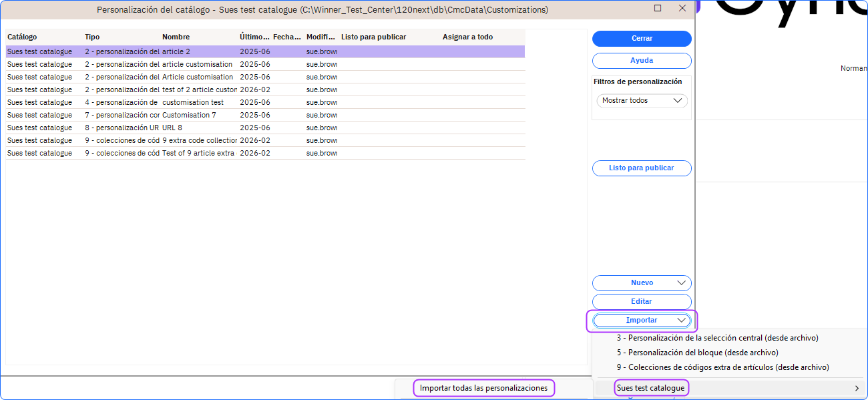Sort by the Catálogo column header
This screenshot has height=400, width=868.
(23, 37)
